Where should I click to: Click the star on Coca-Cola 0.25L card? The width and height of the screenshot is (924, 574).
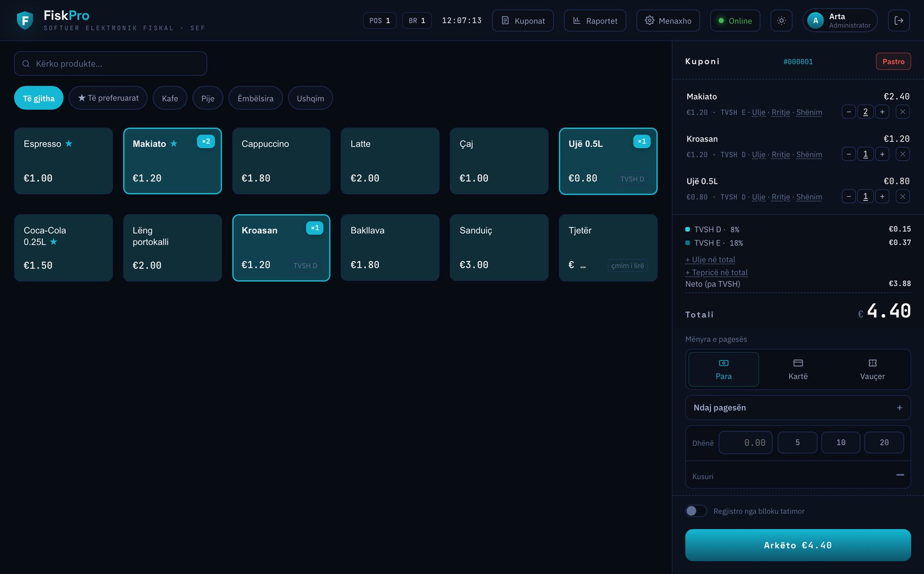(54, 241)
